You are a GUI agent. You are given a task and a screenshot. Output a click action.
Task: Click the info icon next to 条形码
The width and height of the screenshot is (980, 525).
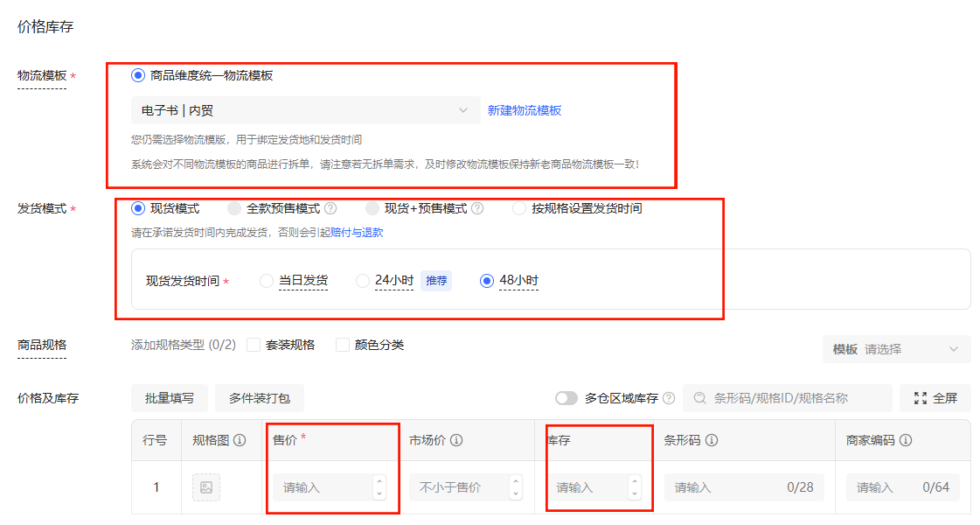tap(712, 441)
